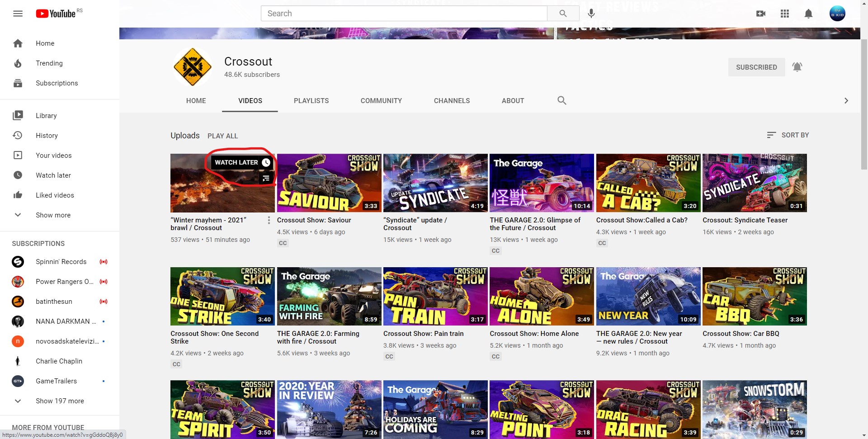Open the Called a Cab thumbnail
Screen dimensions: 868x439
648,183
